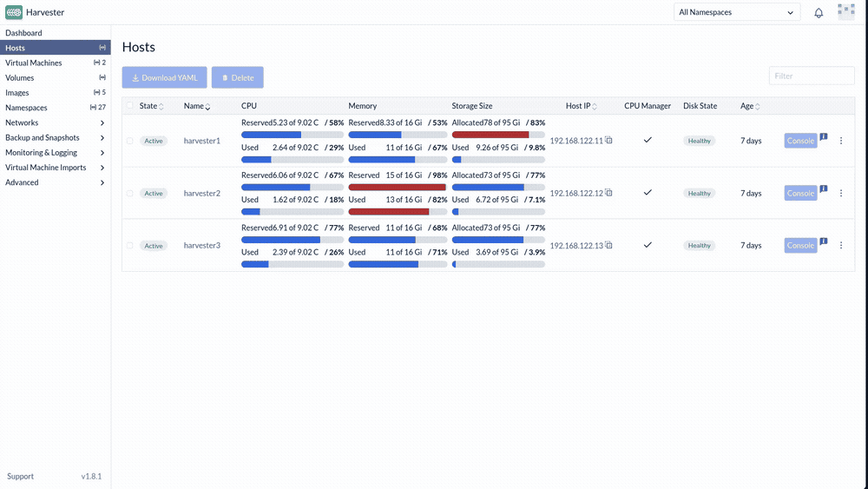The width and height of the screenshot is (868, 489).
Task: Focus the Filter input field
Action: (x=812, y=76)
